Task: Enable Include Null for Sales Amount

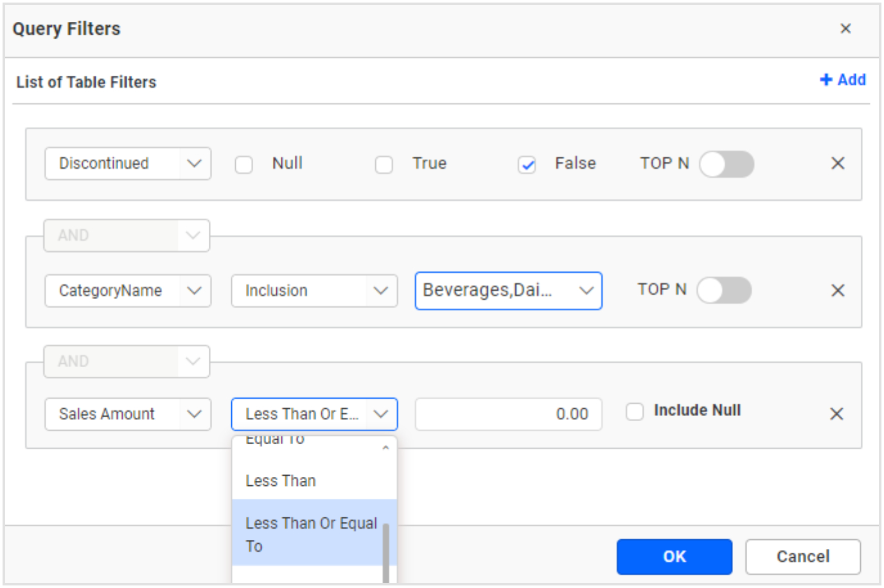Action: click(x=635, y=411)
